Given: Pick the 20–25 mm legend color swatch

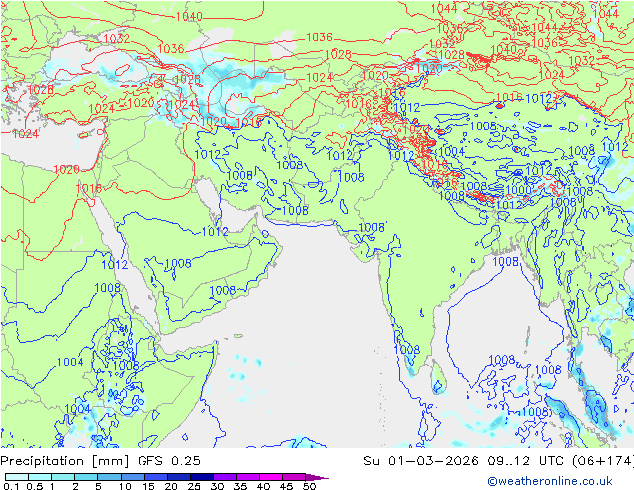Looking at the screenshot, I should pos(179,477).
